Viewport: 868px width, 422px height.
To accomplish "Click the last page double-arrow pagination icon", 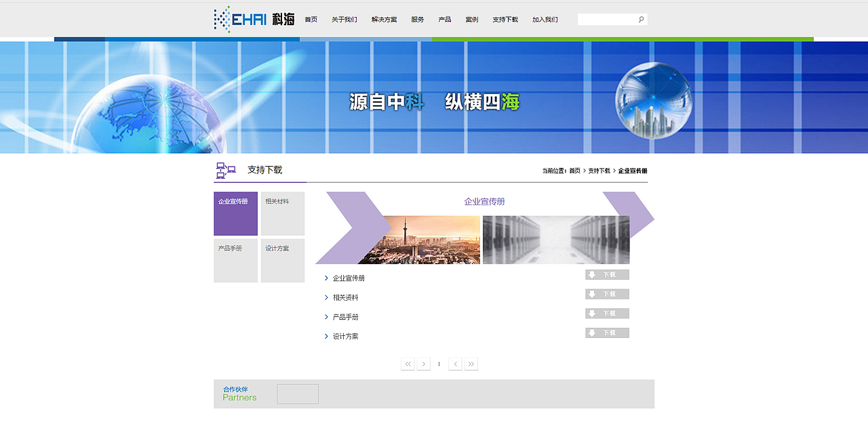I will (x=471, y=364).
